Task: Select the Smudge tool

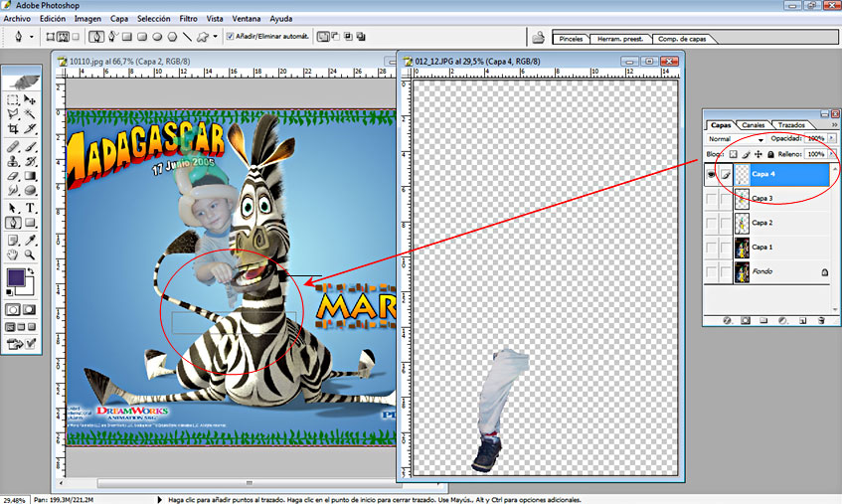Action: tap(12, 190)
